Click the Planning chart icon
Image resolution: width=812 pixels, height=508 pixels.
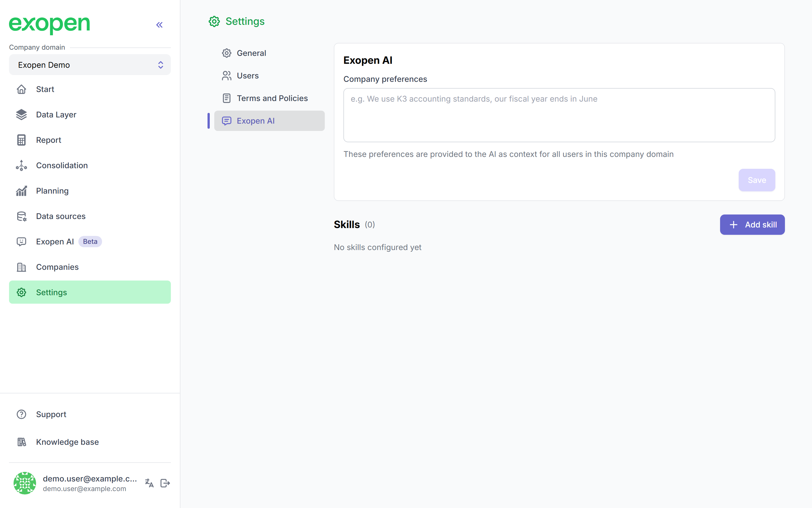coord(21,191)
